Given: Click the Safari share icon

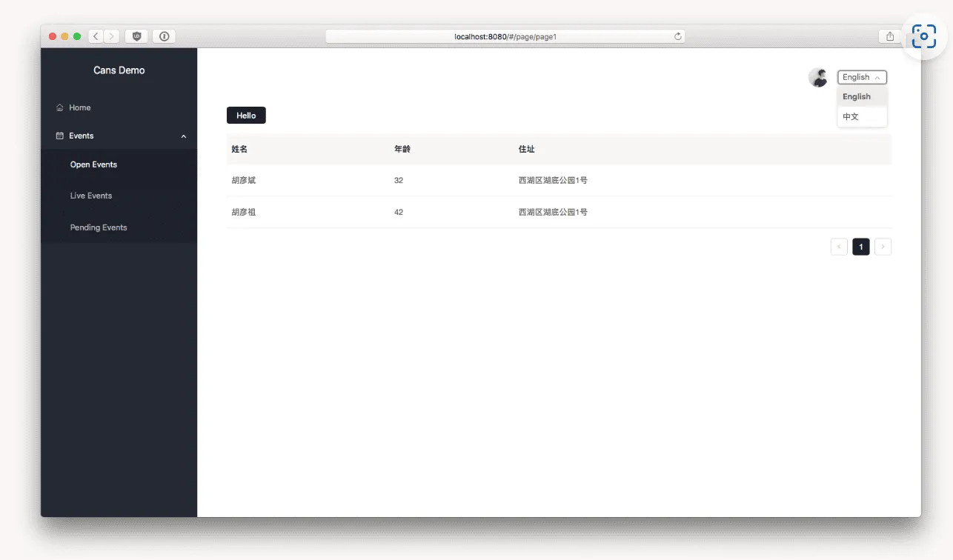Looking at the screenshot, I should click(889, 36).
